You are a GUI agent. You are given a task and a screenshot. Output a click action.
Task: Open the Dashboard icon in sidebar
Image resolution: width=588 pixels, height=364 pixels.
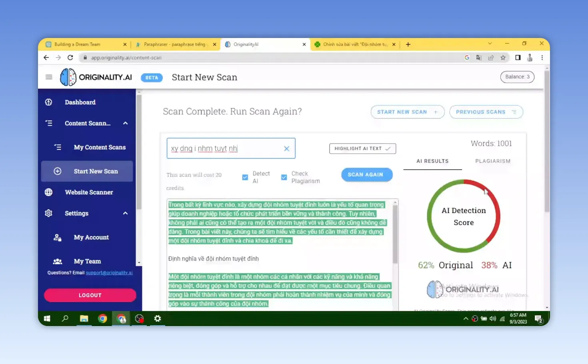tap(49, 102)
